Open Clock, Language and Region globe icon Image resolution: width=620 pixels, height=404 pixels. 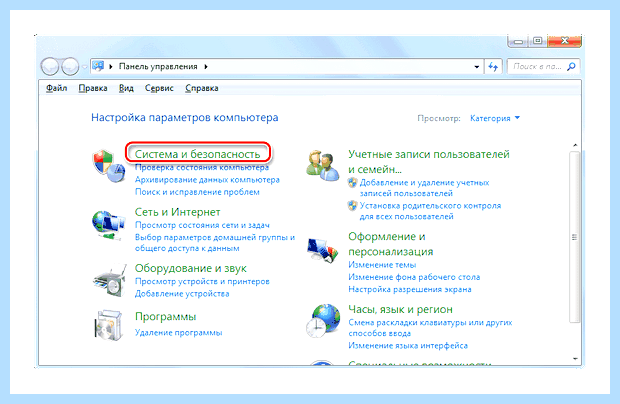pos(323,321)
